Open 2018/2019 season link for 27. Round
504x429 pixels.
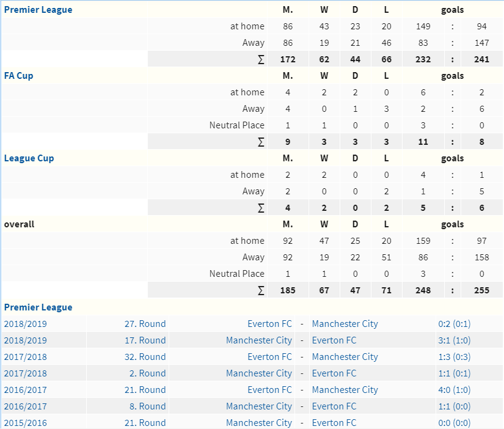point(26,324)
